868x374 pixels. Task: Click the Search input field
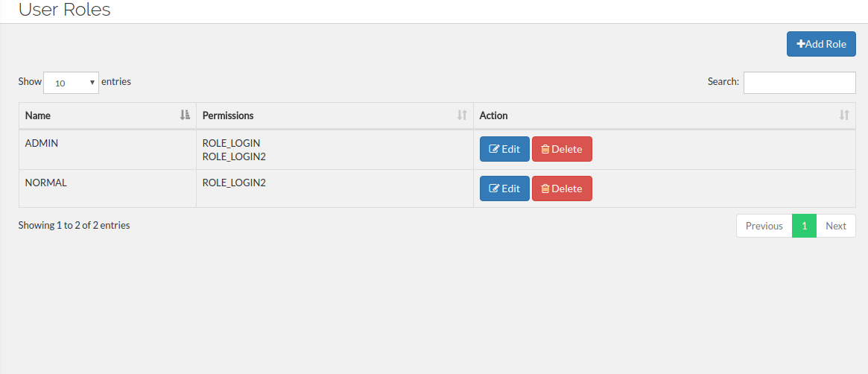pos(799,83)
